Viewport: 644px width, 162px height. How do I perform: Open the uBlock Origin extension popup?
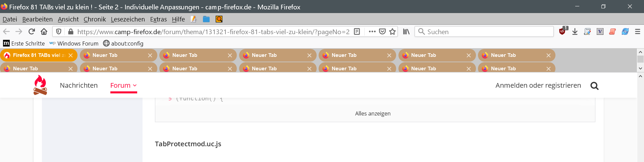pyautogui.click(x=562, y=31)
